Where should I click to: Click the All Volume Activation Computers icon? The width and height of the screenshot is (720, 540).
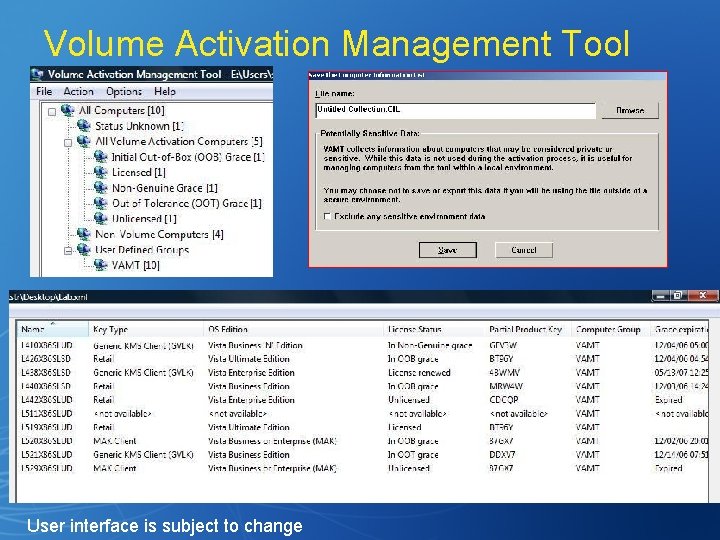point(84,141)
